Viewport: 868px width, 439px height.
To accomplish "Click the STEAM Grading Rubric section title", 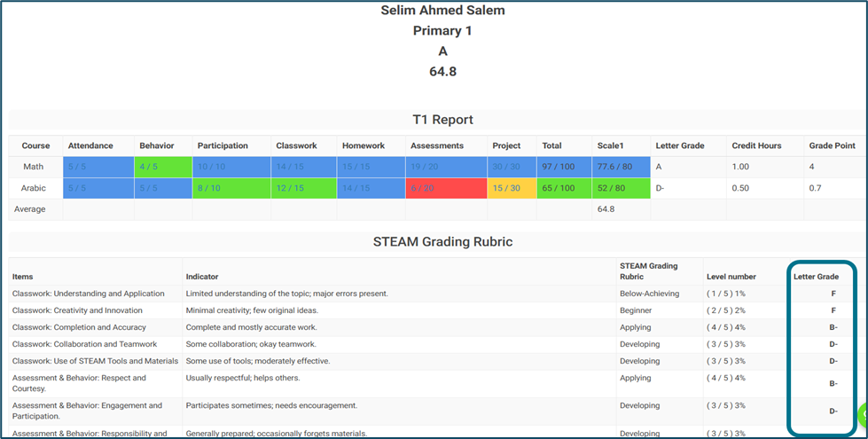I will click(x=442, y=241).
